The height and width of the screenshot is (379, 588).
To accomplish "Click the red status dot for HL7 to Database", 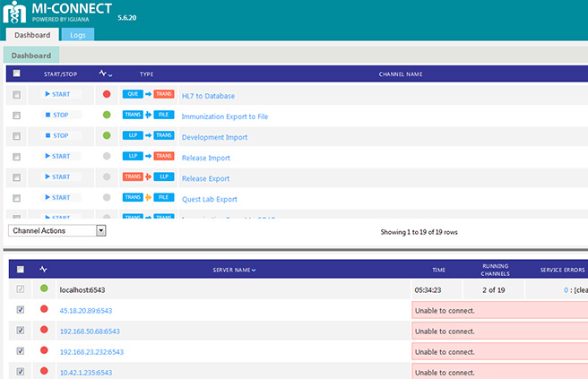I will pos(108,94).
